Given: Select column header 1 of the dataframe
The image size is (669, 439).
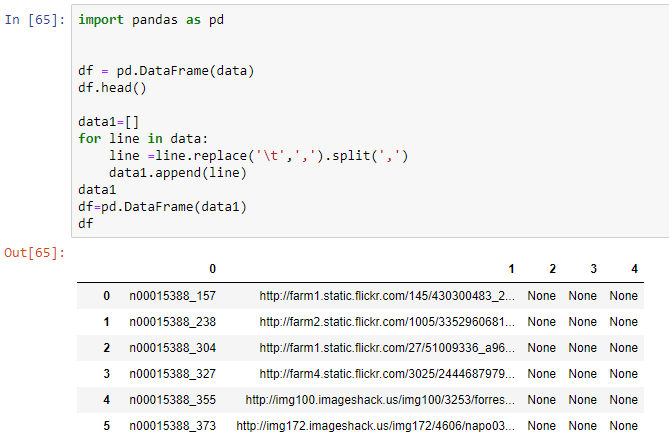Looking at the screenshot, I should 511,269.
